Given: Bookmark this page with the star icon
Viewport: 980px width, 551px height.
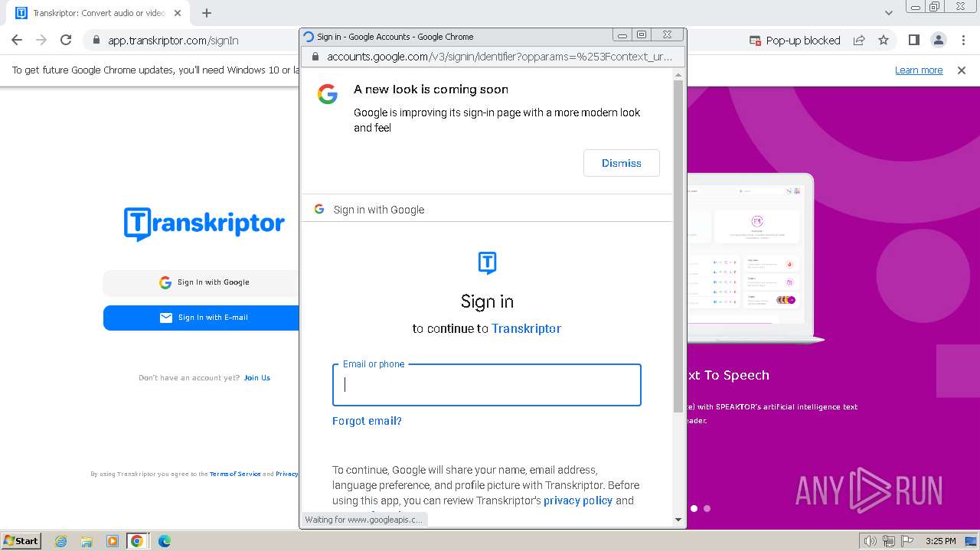Looking at the screenshot, I should (884, 40).
